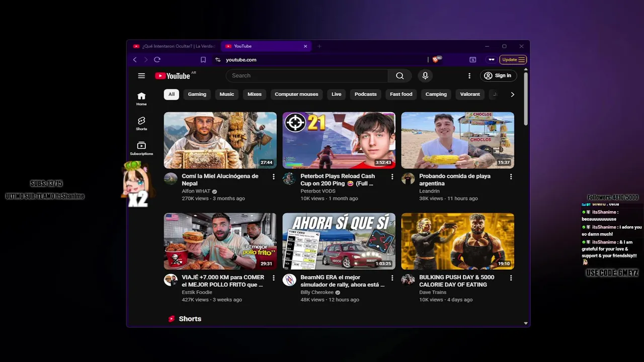Click the scrollbar down arrow

[526, 323]
